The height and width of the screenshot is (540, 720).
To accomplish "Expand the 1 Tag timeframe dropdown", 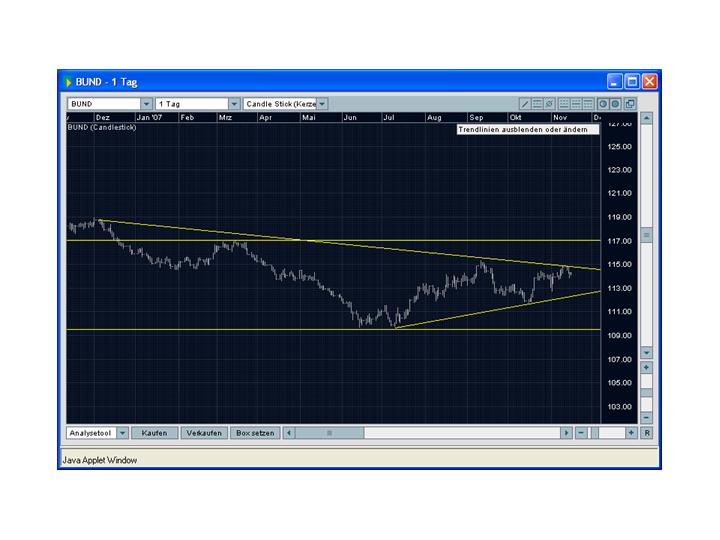I will pos(234,104).
